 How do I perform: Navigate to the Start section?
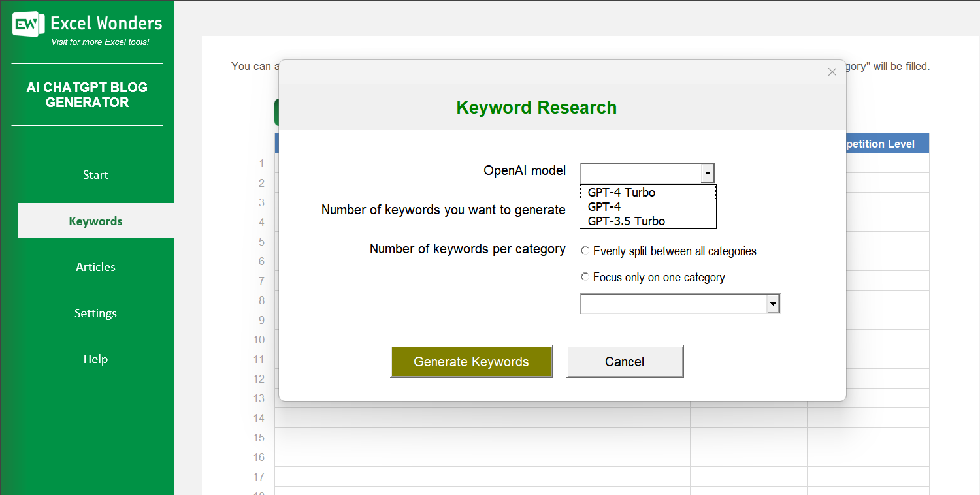click(x=95, y=174)
